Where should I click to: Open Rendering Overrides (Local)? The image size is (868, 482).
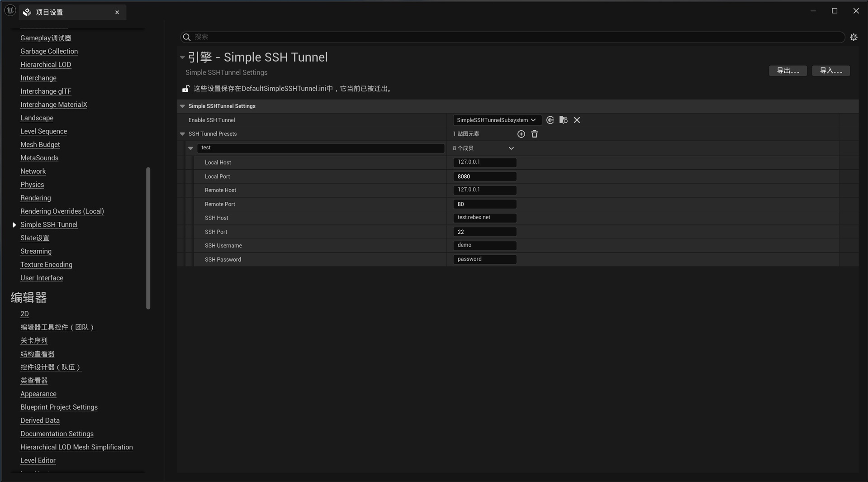point(62,211)
